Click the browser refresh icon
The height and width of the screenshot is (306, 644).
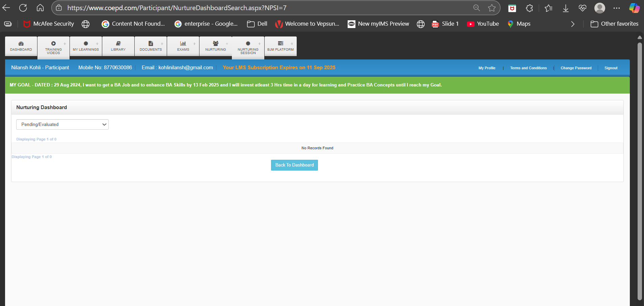[23, 8]
